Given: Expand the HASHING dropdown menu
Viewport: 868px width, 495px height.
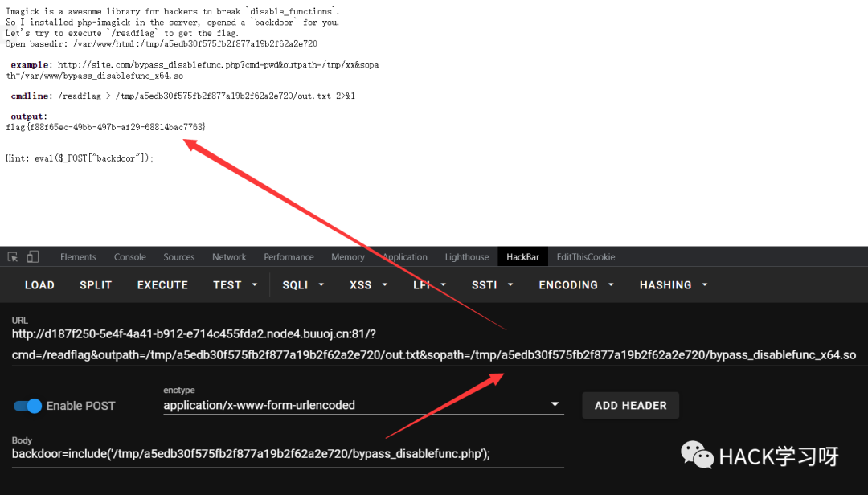Looking at the screenshot, I should tap(674, 285).
